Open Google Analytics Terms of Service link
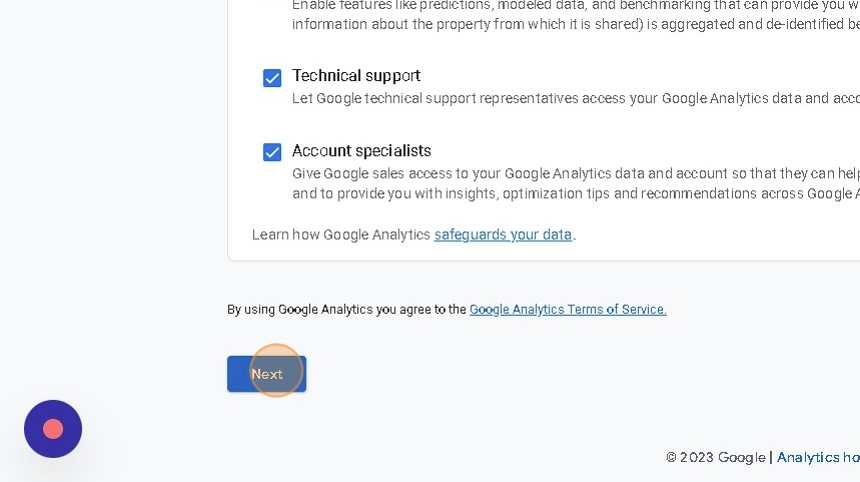The width and height of the screenshot is (860, 482). pos(567,310)
